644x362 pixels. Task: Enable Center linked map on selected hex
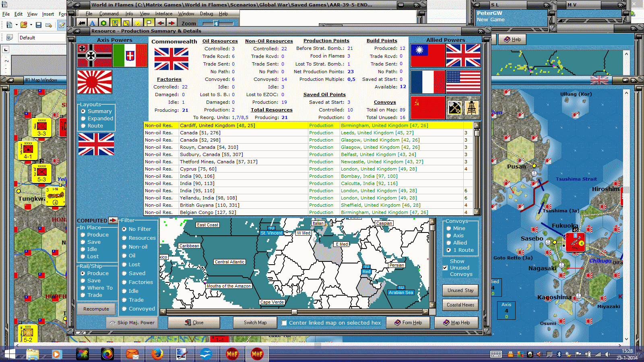click(x=284, y=323)
